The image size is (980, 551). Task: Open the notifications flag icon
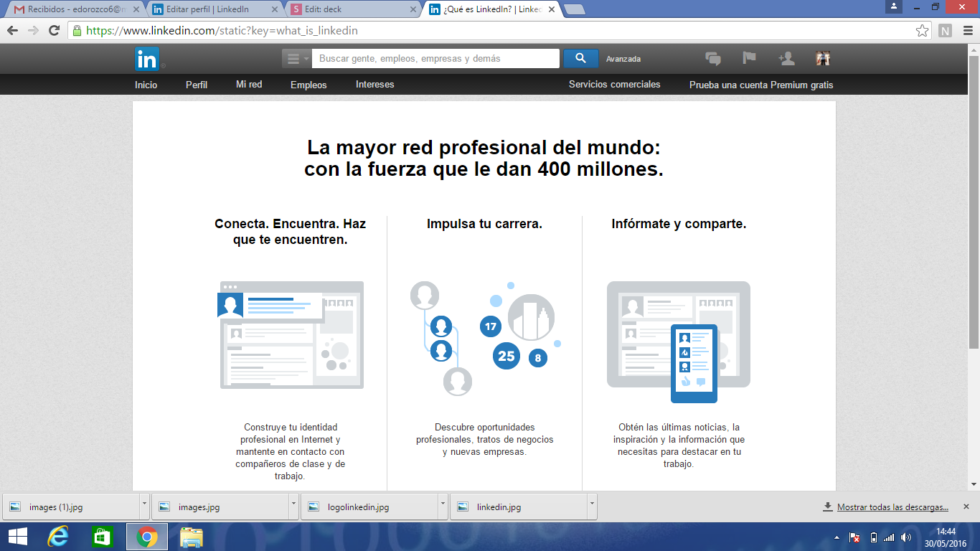pyautogui.click(x=749, y=59)
